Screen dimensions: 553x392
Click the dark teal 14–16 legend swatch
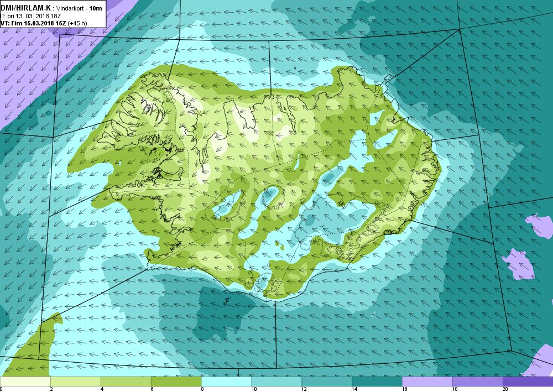tap(377, 381)
